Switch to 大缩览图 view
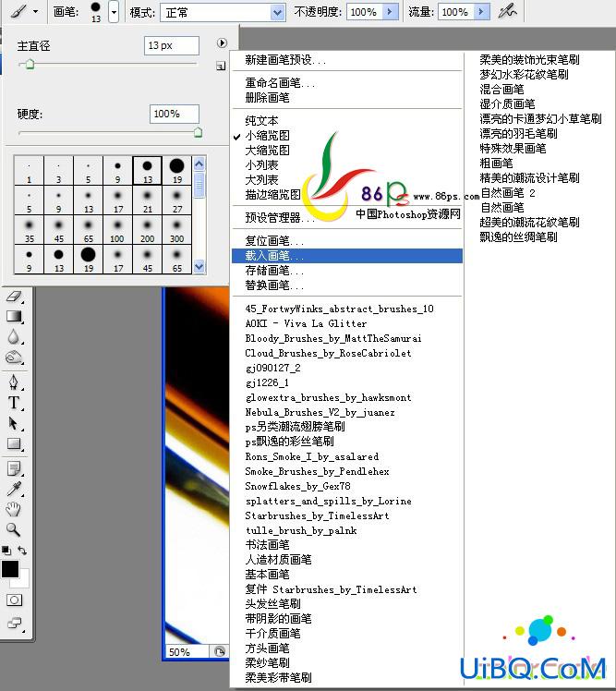This screenshot has width=616, height=691. 267,151
